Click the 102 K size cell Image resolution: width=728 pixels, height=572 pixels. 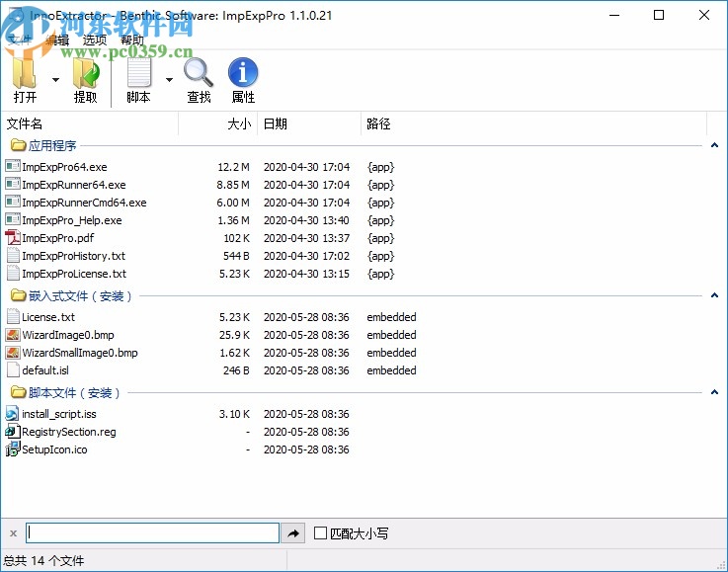coord(237,238)
